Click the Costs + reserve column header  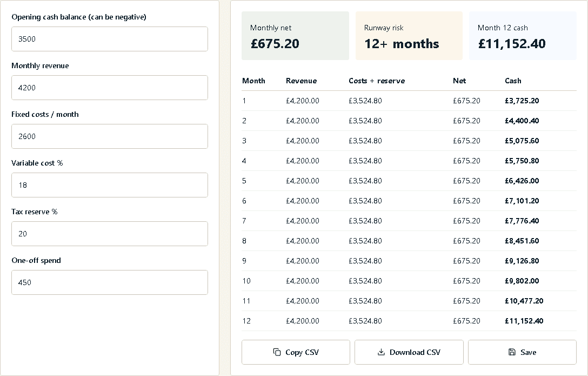point(377,81)
